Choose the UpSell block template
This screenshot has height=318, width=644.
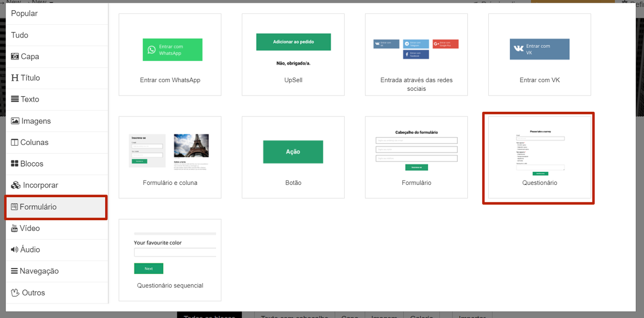[x=293, y=55]
